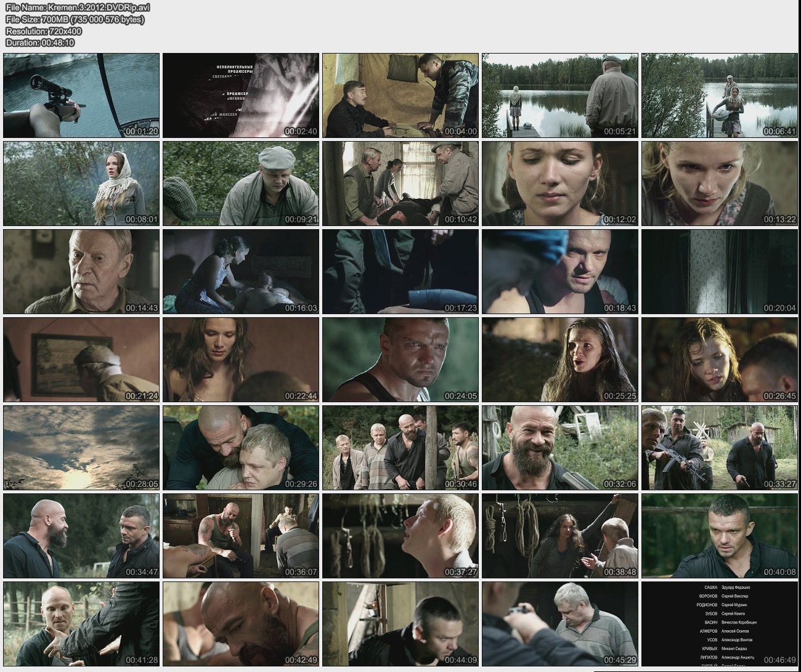Click the scarred man close-up at 00:24:05

400,360
